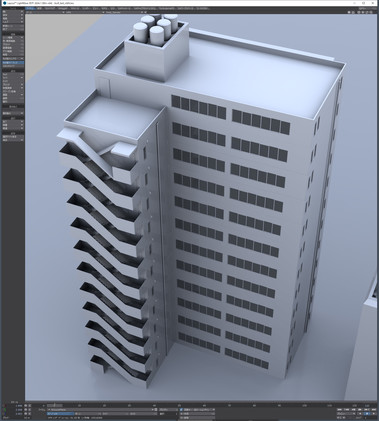
Task: Click the LightWave app icon in title bar
Action: tap(4, 3)
